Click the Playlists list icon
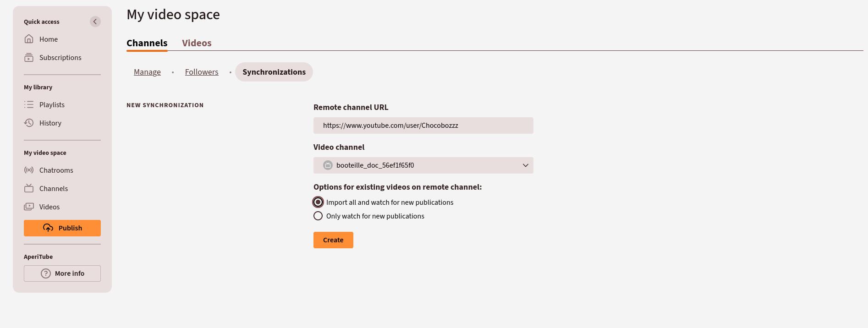Screen dimensions: 868x328 29,105
